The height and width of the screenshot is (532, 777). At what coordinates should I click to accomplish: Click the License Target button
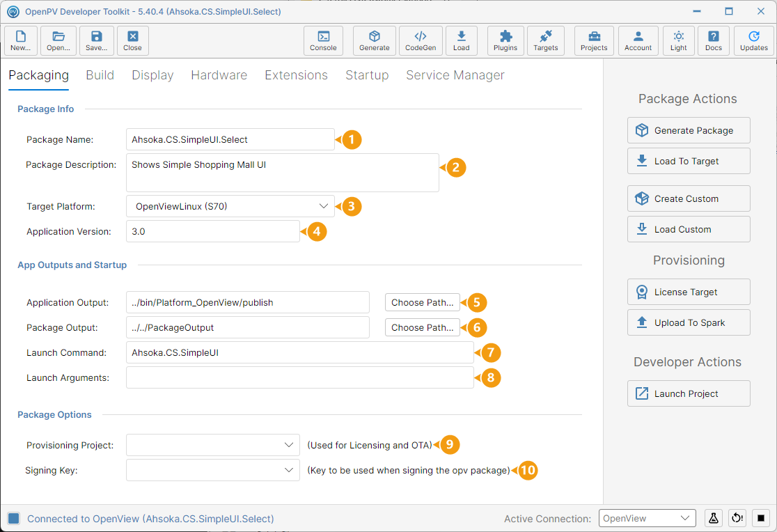point(689,292)
